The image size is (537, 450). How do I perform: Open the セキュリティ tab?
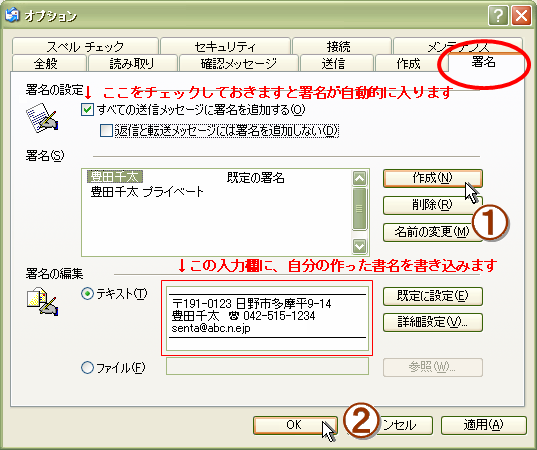coord(225,46)
